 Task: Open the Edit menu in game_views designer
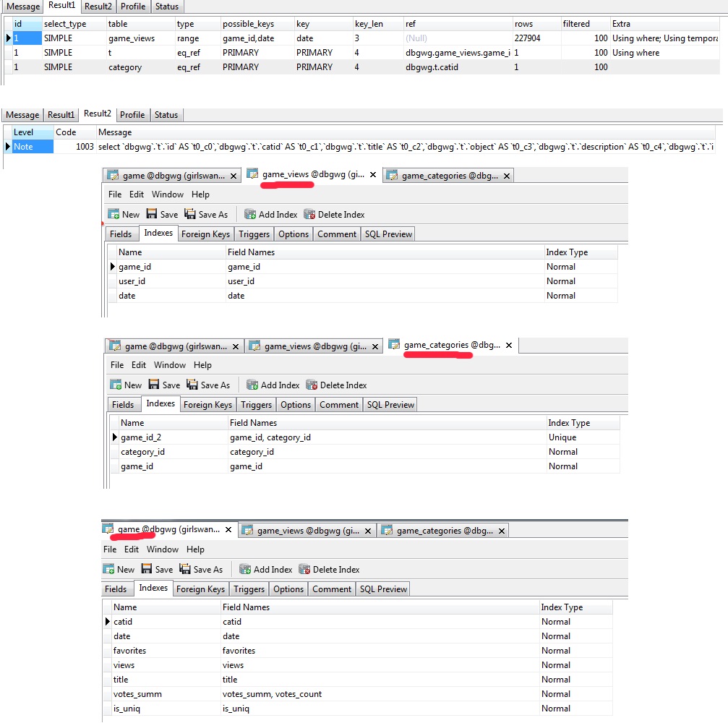[137, 194]
